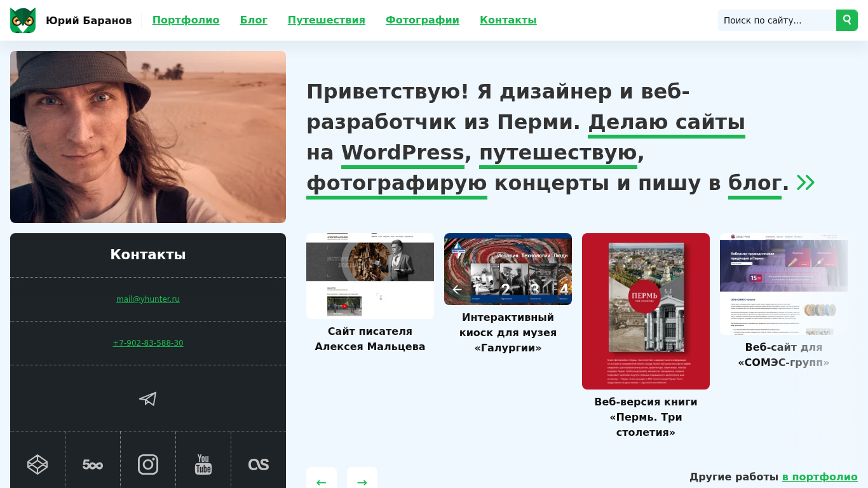Follow the блог headline link

(x=755, y=183)
